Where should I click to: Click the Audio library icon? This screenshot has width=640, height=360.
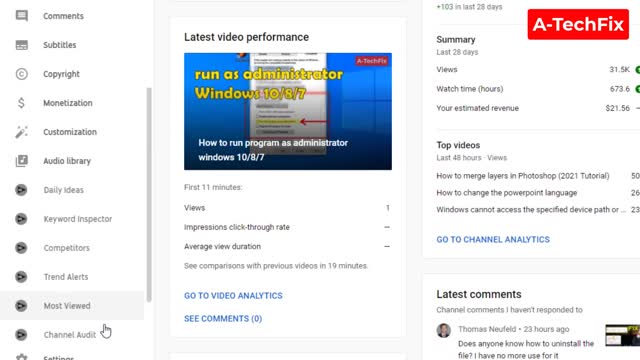pyautogui.click(x=22, y=161)
